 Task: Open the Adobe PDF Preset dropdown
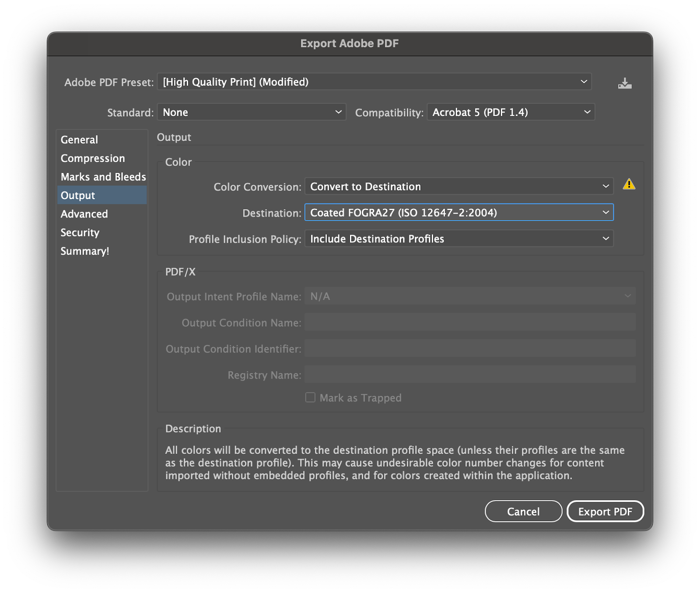pyautogui.click(x=374, y=82)
